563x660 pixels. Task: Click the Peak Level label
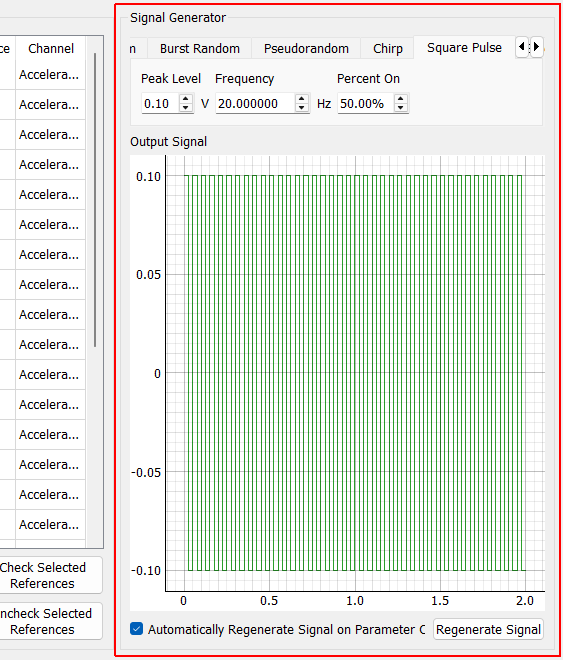pyautogui.click(x=171, y=79)
